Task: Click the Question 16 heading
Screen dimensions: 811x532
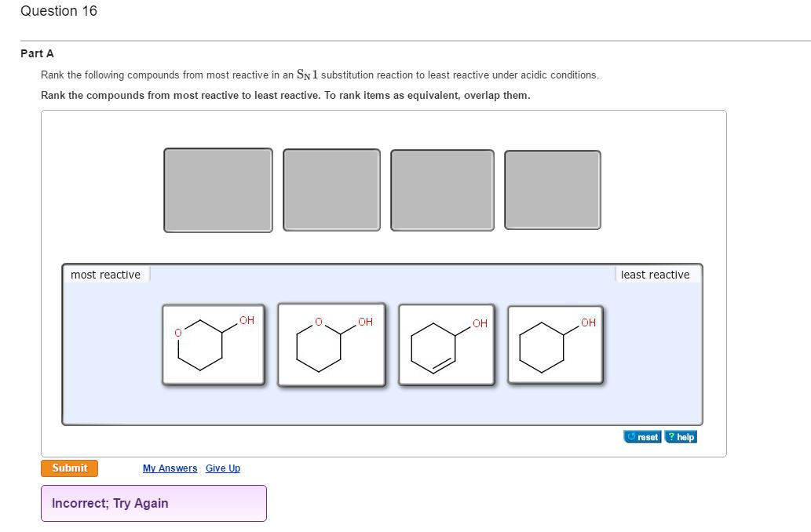Action: 59,11
